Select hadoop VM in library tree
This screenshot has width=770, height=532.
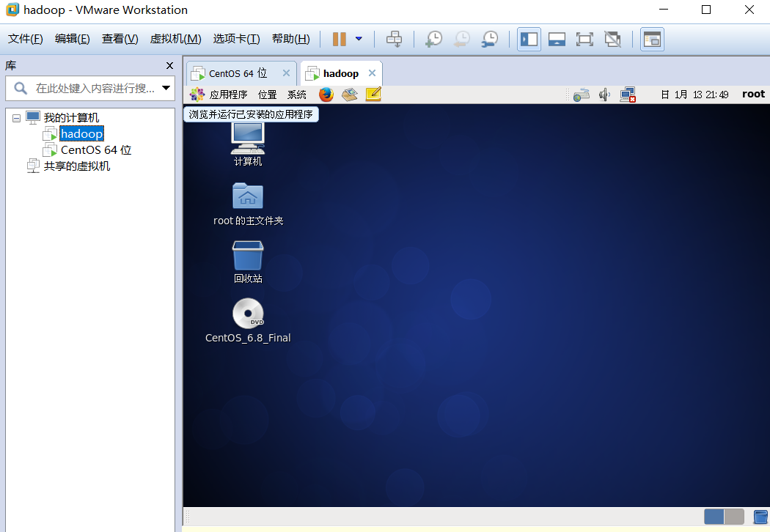(x=81, y=133)
